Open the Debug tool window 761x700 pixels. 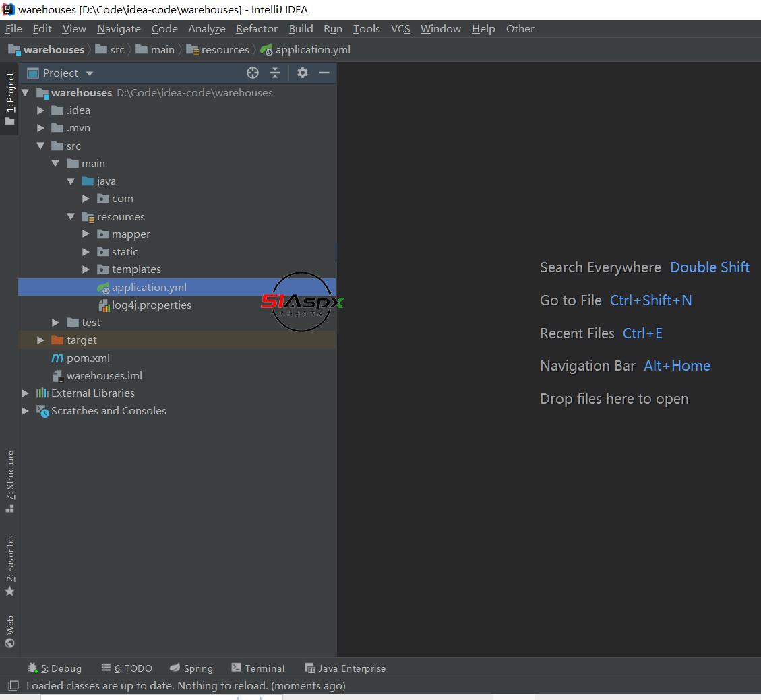pos(55,668)
